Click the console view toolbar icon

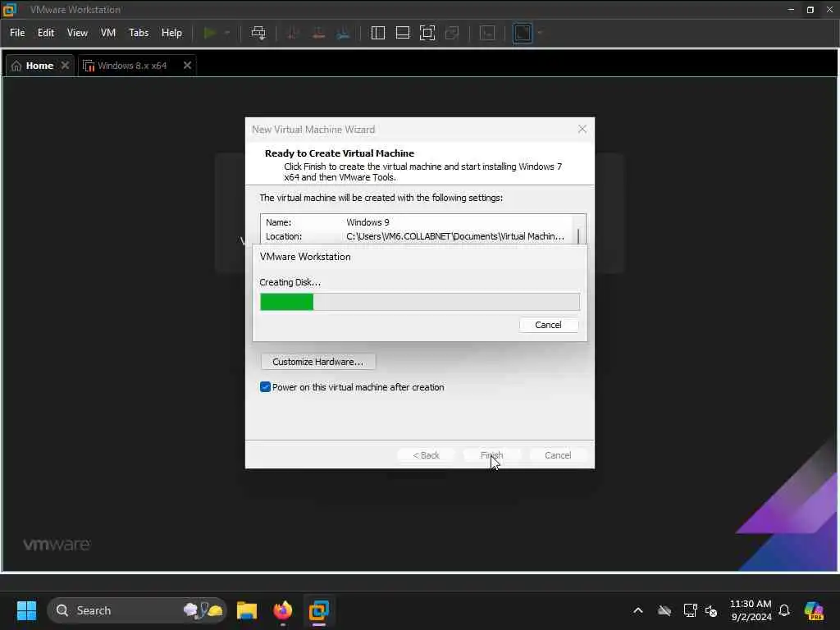487,33
